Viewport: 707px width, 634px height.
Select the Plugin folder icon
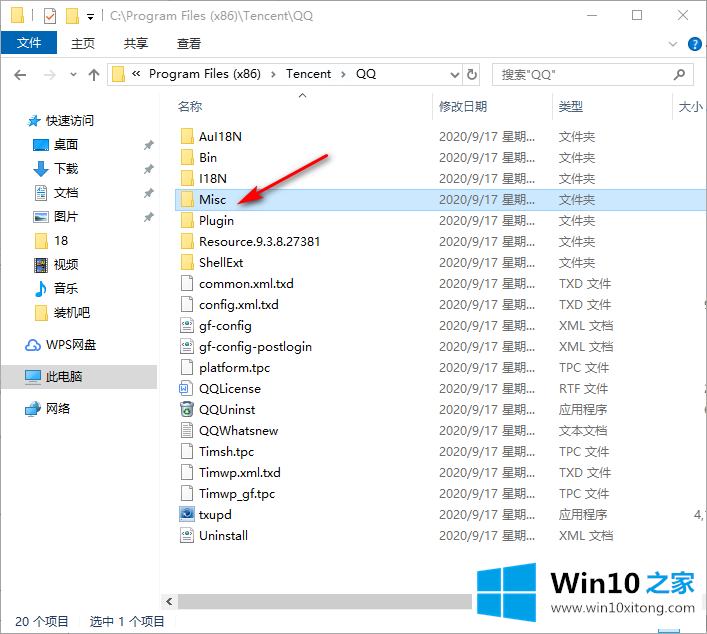coord(187,221)
